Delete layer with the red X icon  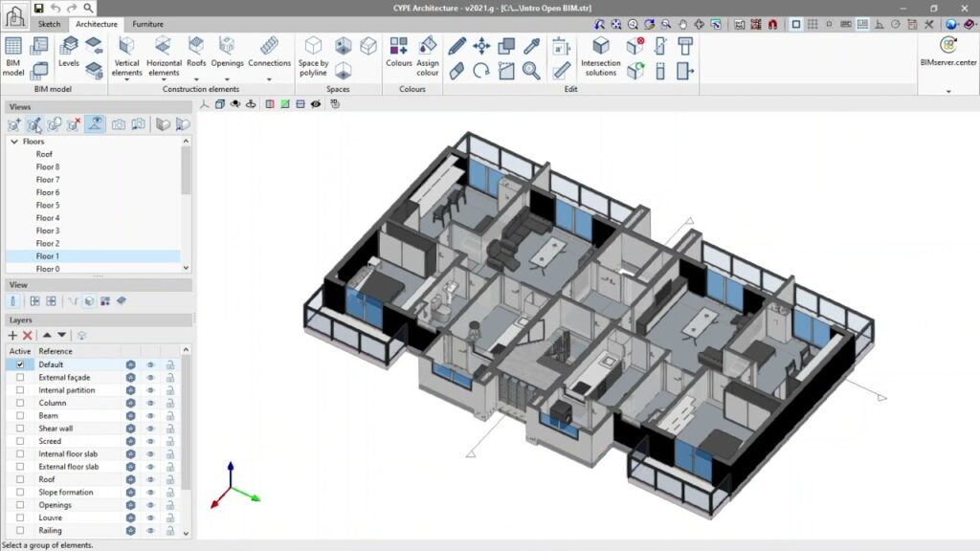click(28, 336)
